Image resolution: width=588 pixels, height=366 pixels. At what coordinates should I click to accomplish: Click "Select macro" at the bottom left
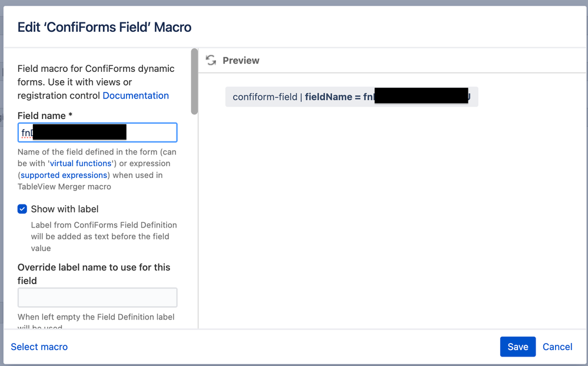(39, 347)
